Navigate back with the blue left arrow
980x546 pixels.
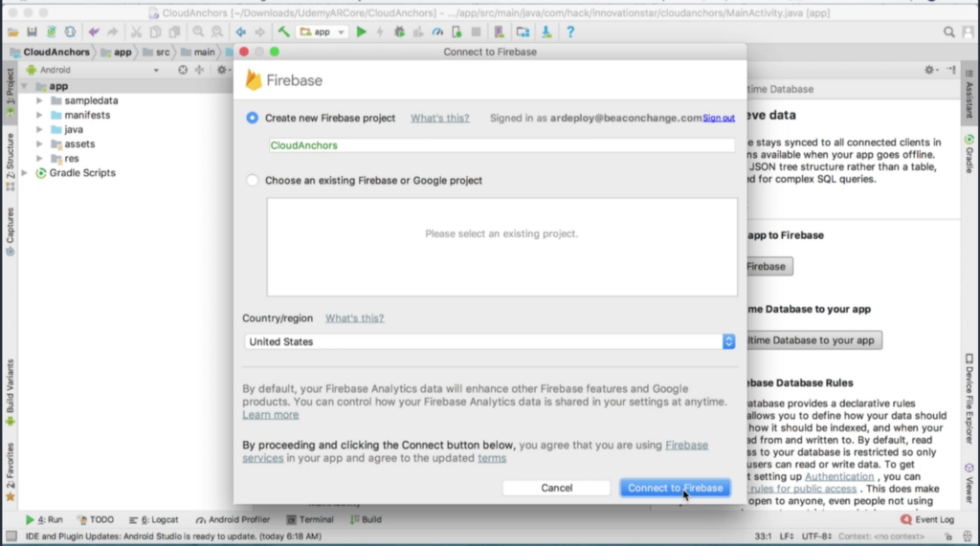click(240, 32)
